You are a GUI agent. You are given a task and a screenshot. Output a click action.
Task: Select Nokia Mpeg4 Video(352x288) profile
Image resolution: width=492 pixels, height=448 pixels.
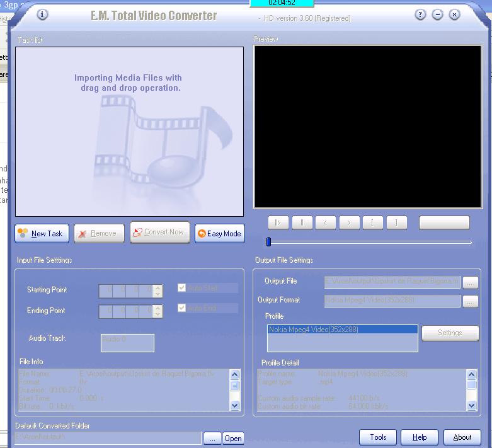pos(342,330)
